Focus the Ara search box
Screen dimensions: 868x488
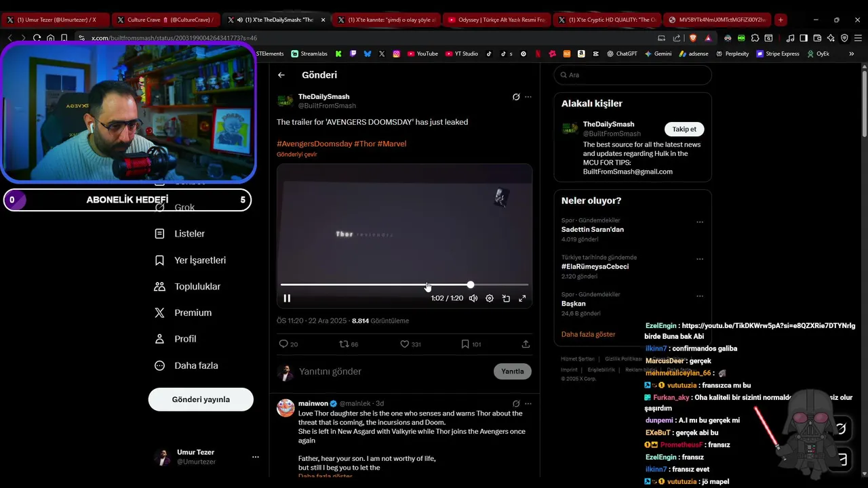point(633,75)
